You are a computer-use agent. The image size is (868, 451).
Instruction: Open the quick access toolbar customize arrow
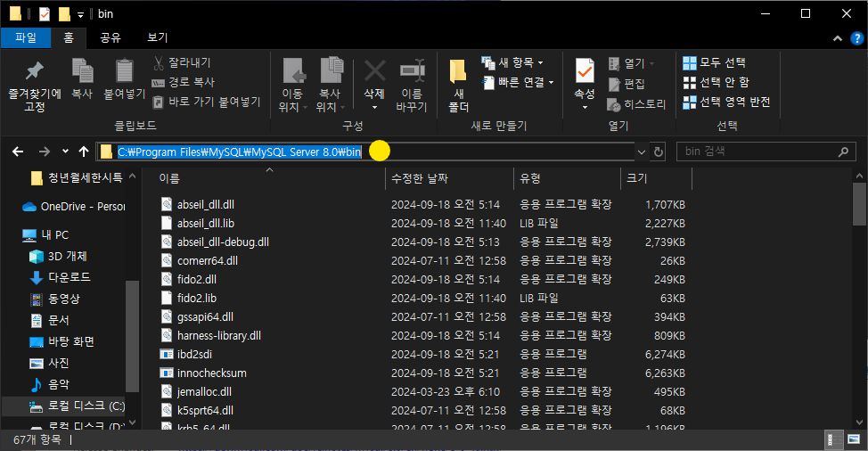(80, 15)
